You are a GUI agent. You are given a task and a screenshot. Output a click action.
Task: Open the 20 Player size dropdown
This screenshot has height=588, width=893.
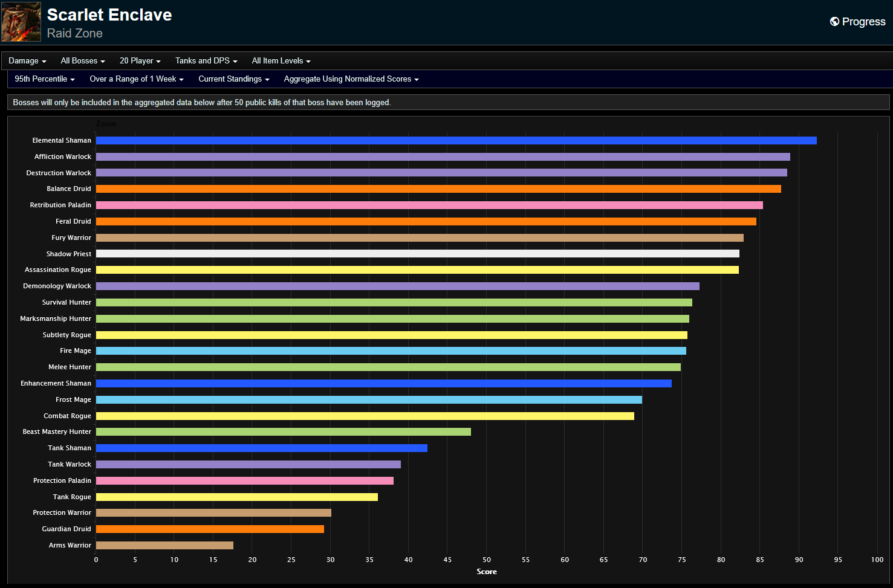(140, 60)
